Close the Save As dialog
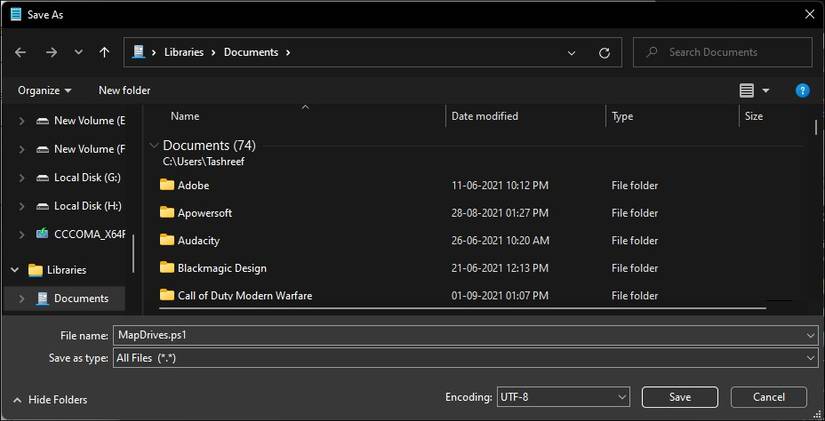 [810, 15]
